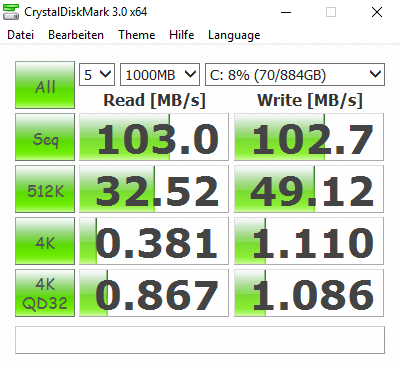Start the 512K random test

[45, 189]
